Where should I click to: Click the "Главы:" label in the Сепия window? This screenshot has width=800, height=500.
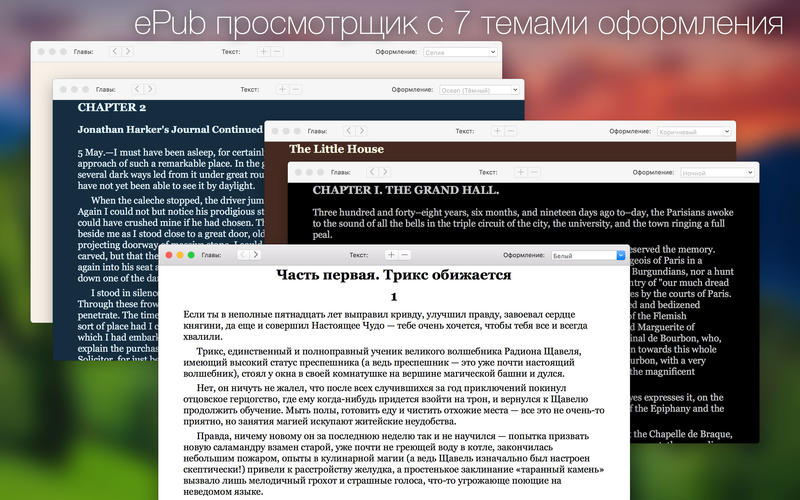tap(83, 52)
